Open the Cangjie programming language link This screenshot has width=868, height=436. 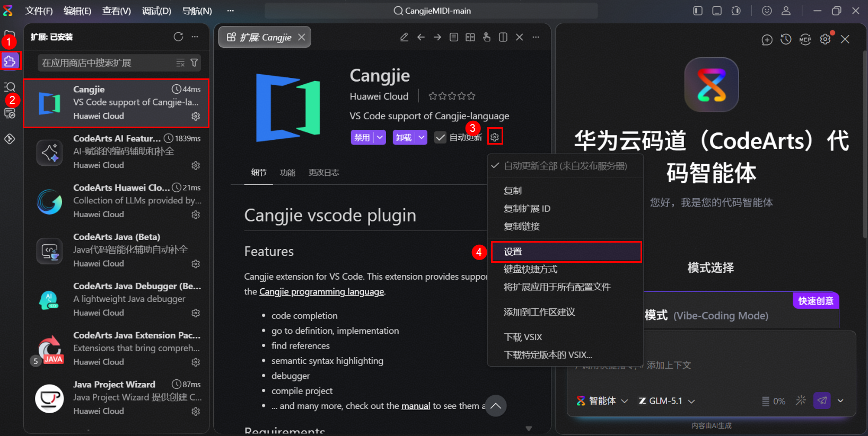point(321,292)
